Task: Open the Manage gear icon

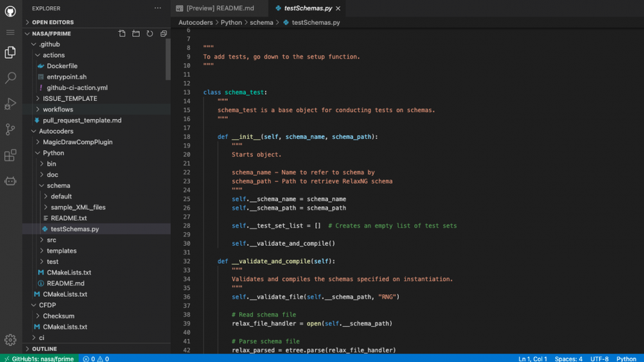Action: point(10,339)
